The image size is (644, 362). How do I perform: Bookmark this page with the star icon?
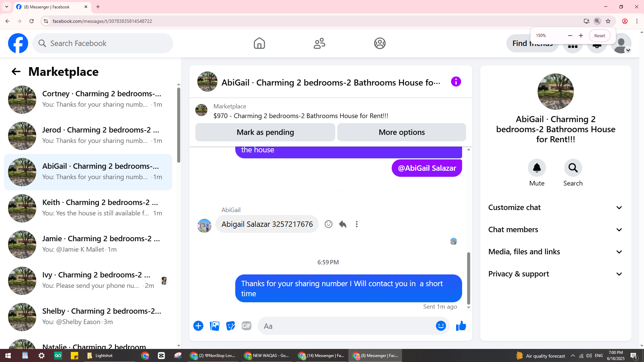click(608, 21)
